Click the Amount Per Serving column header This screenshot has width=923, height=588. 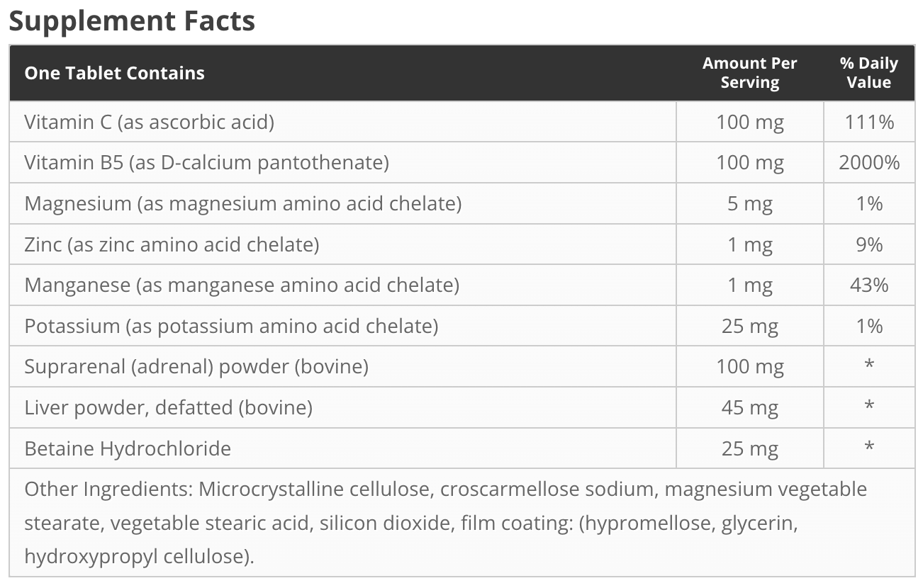749,73
